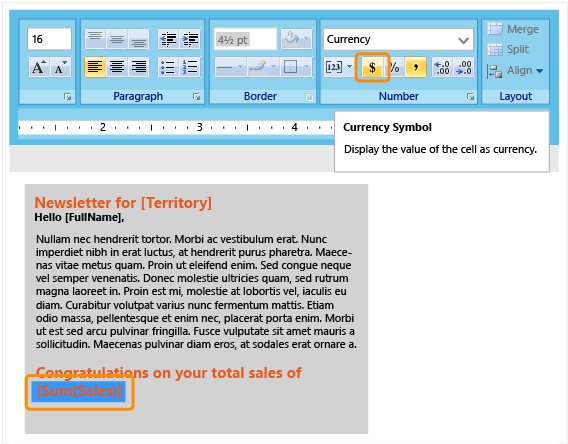Open the border pen color dropdown
This screenshot has height=444, width=568.
[x=273, y=67]
